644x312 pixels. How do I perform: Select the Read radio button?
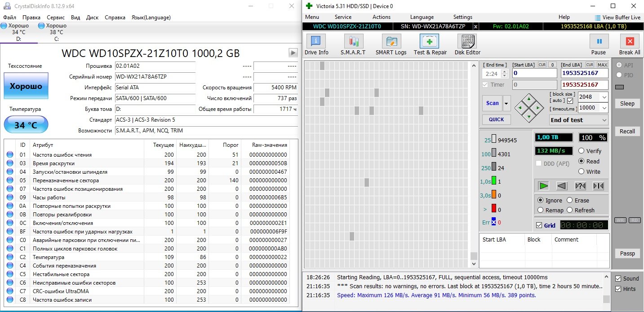582,161
